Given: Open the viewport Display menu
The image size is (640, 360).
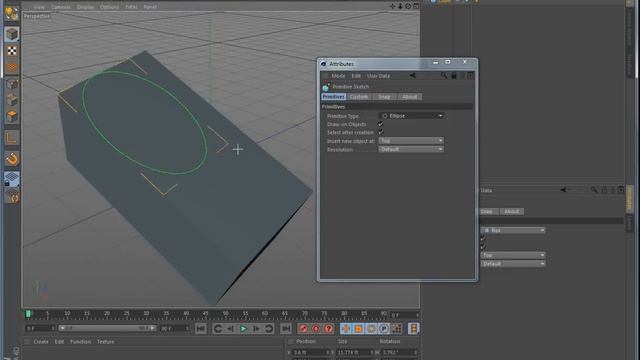Looking at the screenshot, I should (85, 7).
